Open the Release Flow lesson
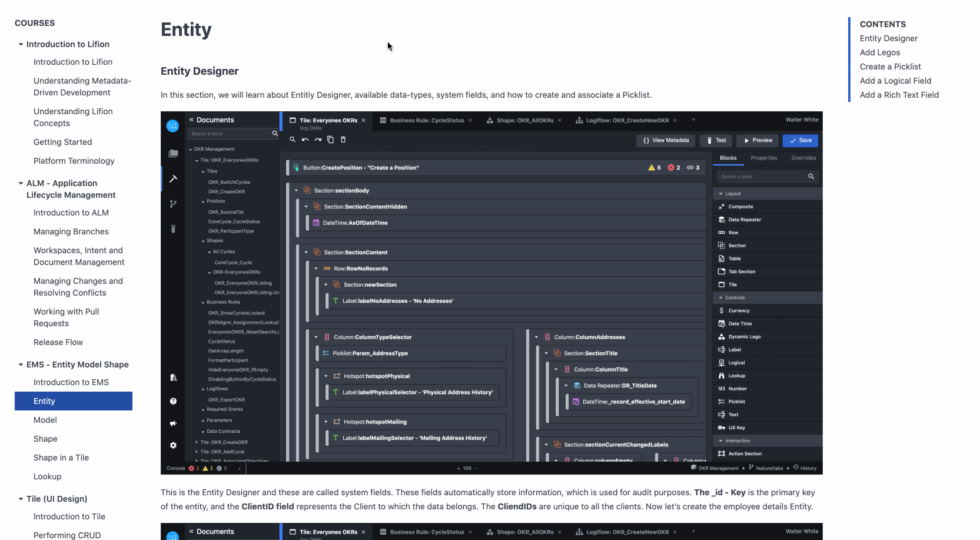 click(58, 342)
